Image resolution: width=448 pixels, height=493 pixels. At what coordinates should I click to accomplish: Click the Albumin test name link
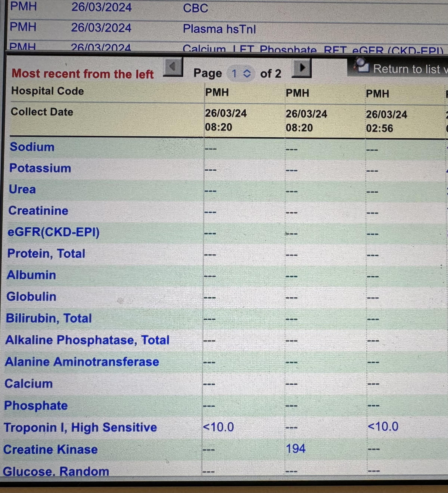pyautogui.click(x=31, y=275)
